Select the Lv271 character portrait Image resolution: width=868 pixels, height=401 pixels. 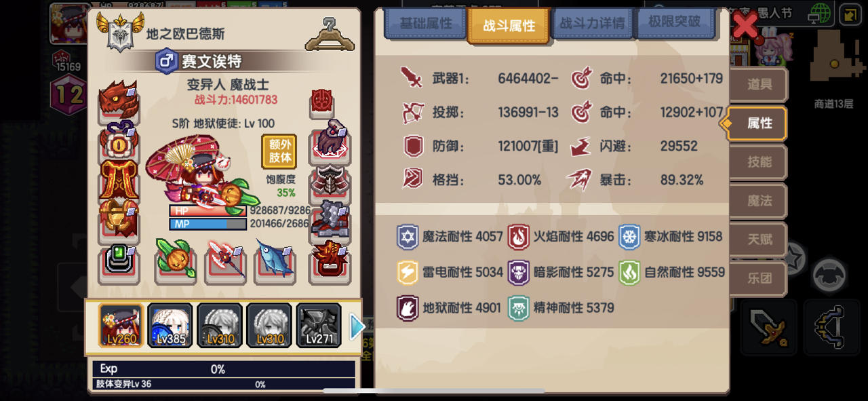pos(319,326)
